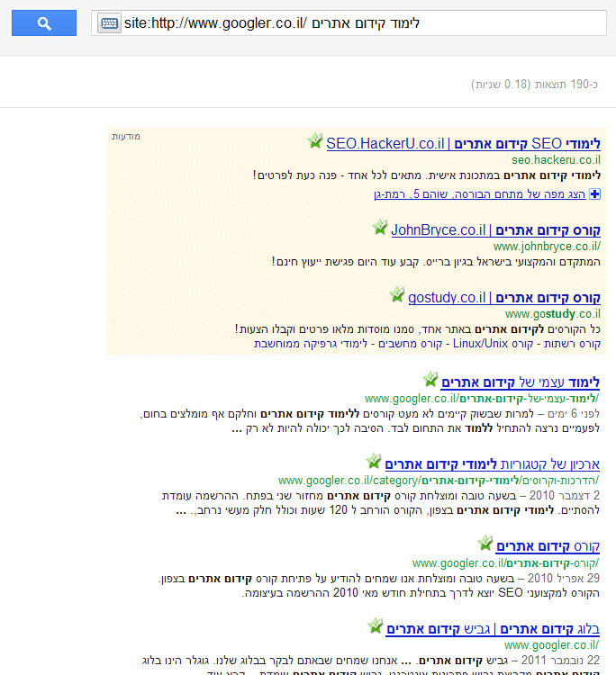Click star icon beside ארכיון של קטגוריות result
The height and width of the screenshot is (675, 616).
(374, 461)
